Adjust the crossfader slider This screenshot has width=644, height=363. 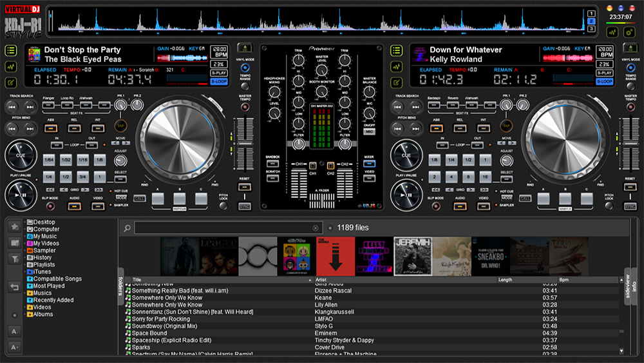coord(321,201)
